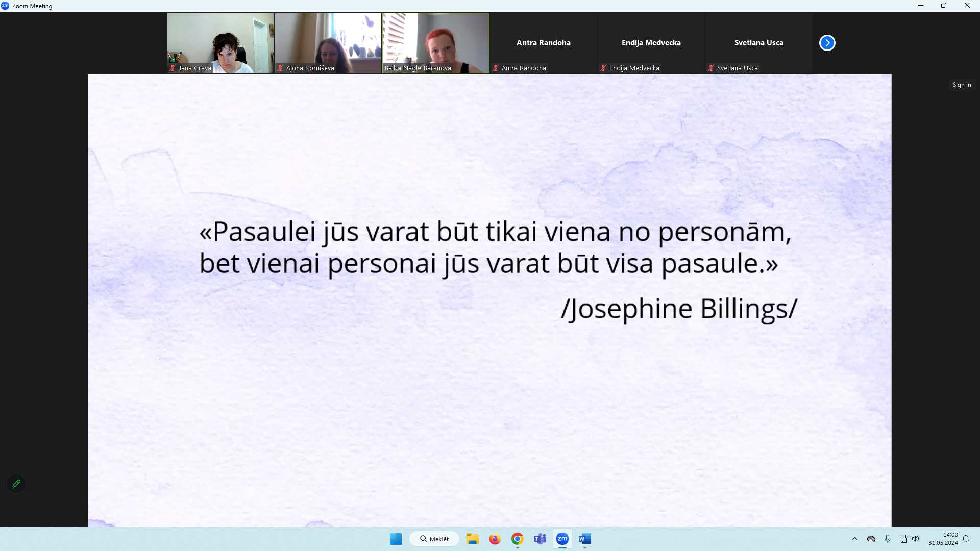The height and width of the screenshot is (551, 980).
Task: Select Antra Randoha's participant tile
Action: pyautogui.click(x=544, y=43)
